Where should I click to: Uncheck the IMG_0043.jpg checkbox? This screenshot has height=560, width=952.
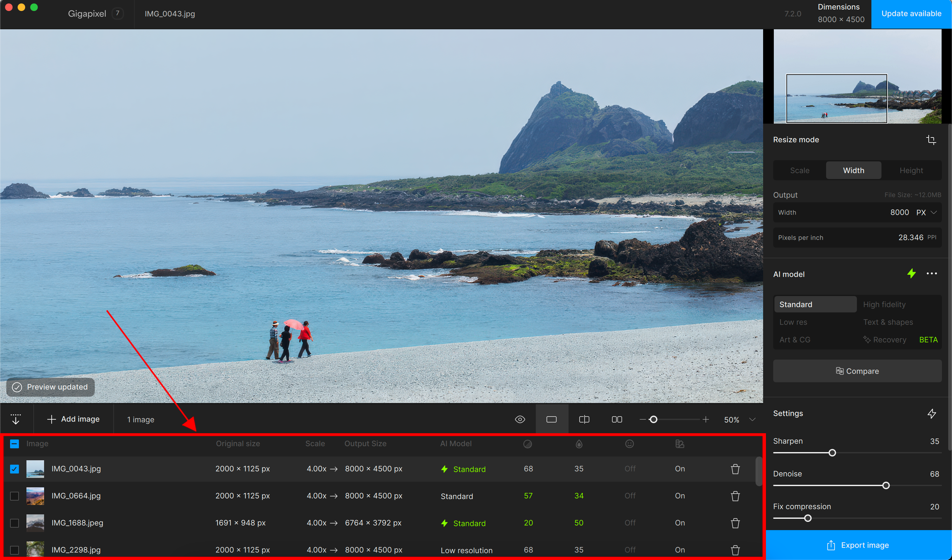point(14,469)
